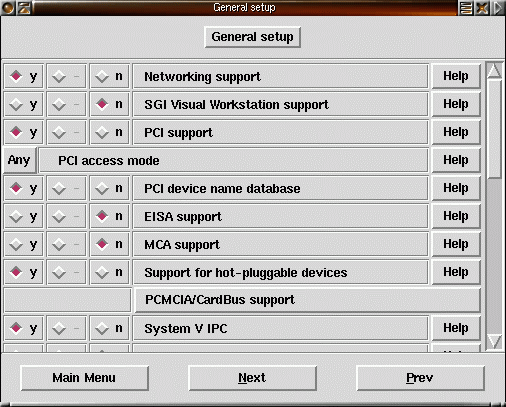Show Help for System V IPC
The image size is (506, 407).
(456, 328)
